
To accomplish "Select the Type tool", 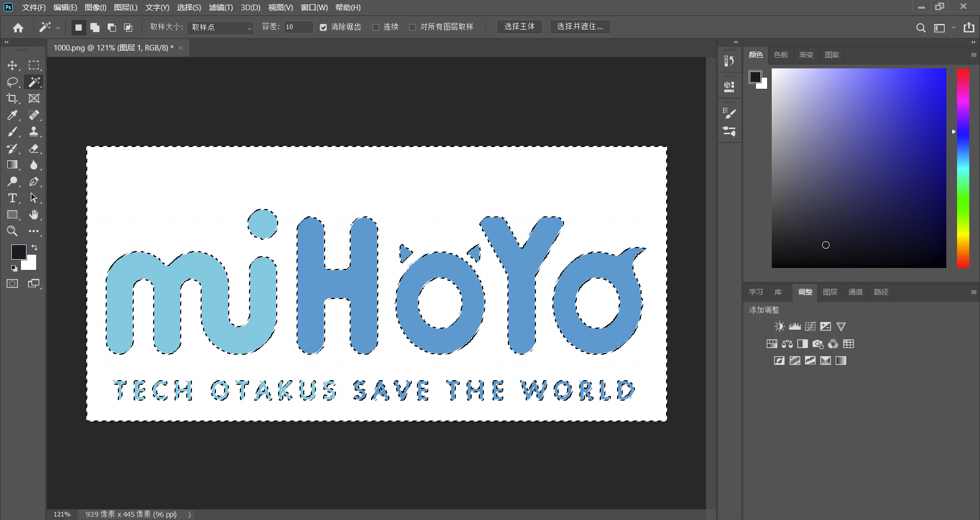I will tap(12, 198).
